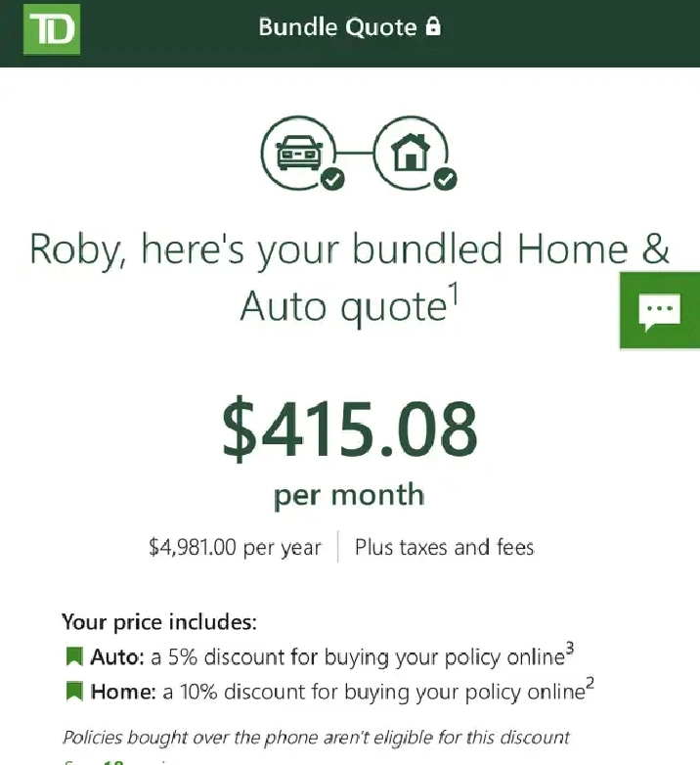Viewport: 700px width, 765px height.
Task: Click the Plus taxes and fees text
Action: click(444, 547)
